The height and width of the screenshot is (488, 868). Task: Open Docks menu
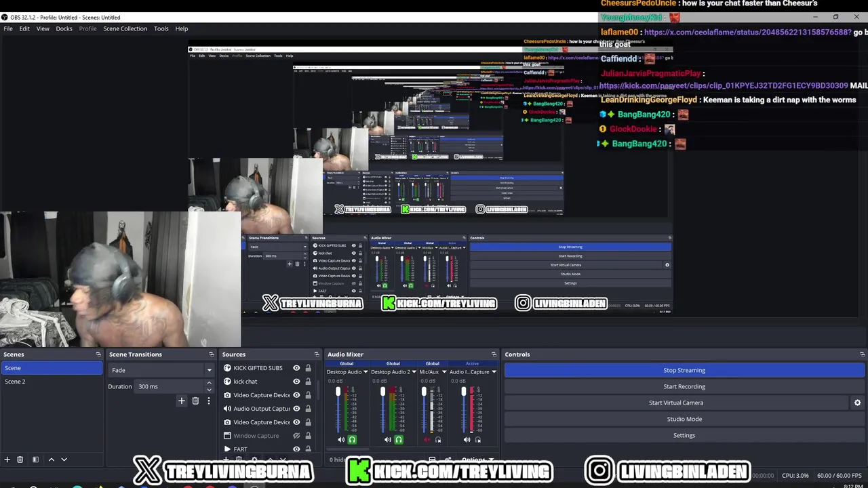[64, 28]
